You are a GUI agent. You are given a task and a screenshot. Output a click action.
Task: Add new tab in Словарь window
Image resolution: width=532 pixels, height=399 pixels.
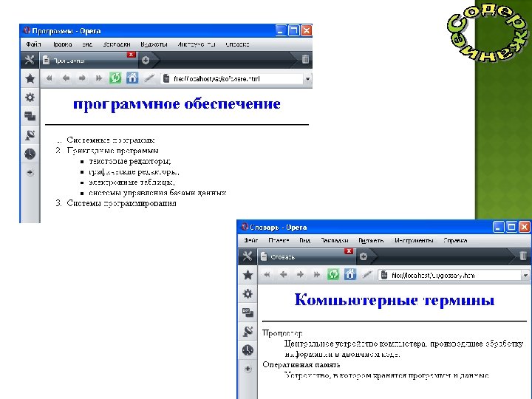point(364,256)
